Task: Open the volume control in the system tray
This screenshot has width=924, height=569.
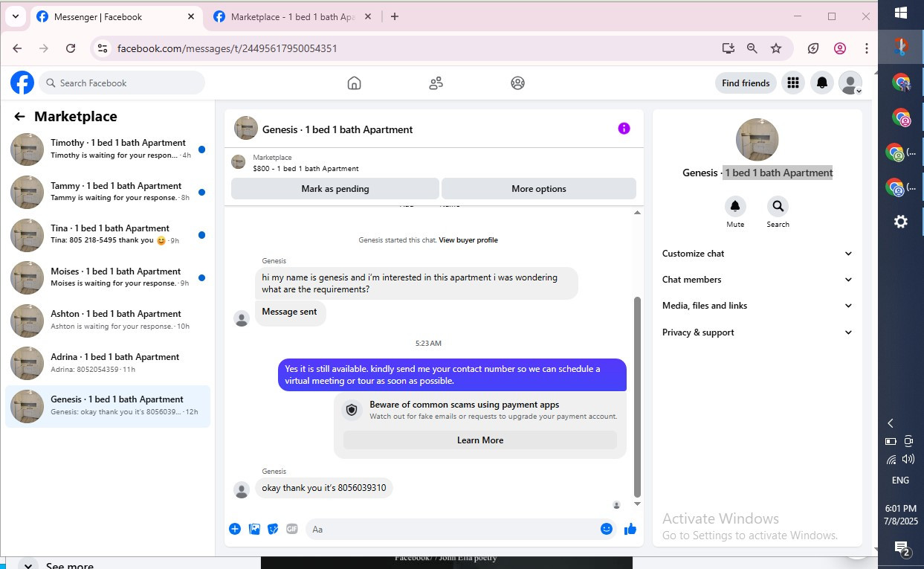Action: (908, 460)
